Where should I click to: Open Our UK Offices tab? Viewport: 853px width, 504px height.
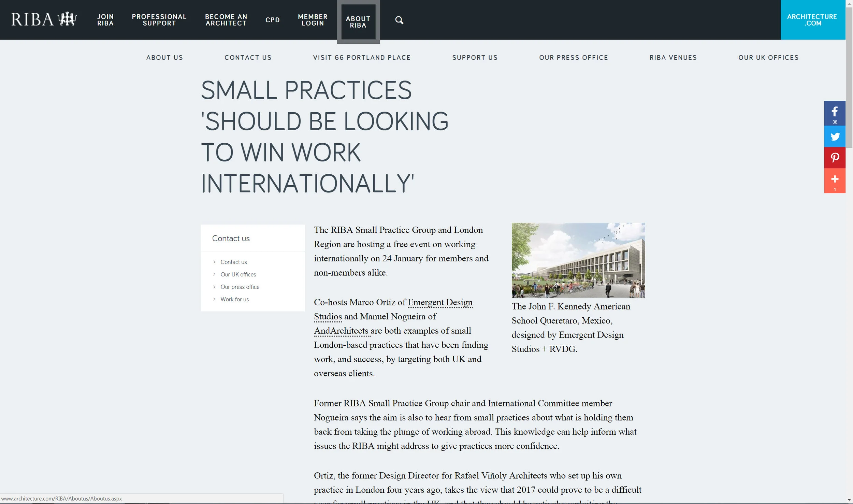768,58
